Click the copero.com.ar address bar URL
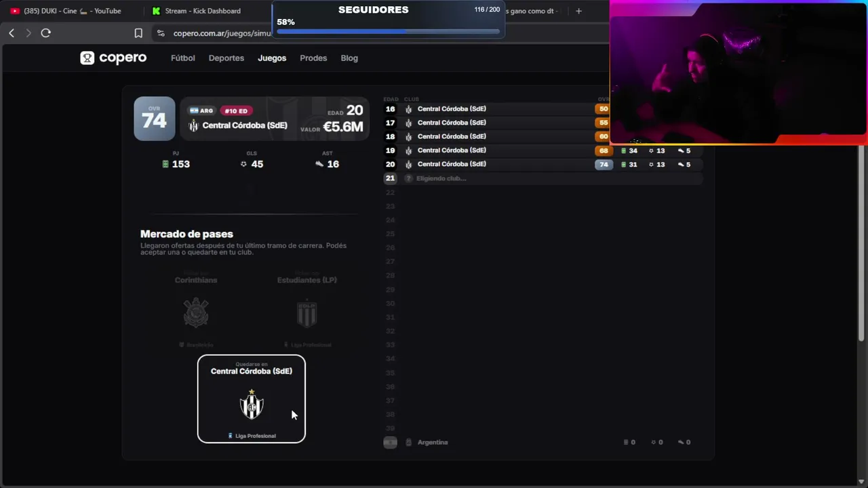This screenshot has width=868, height=488. coord(222,33)
